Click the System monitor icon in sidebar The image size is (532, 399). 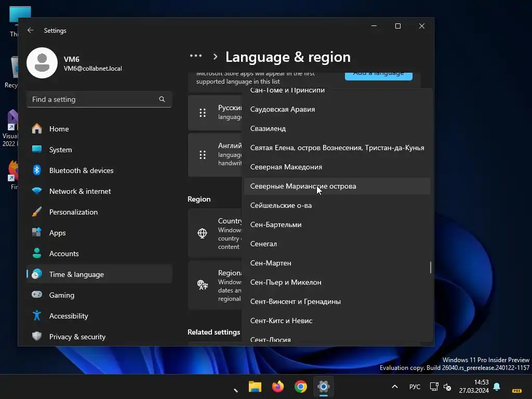[37, 149]
